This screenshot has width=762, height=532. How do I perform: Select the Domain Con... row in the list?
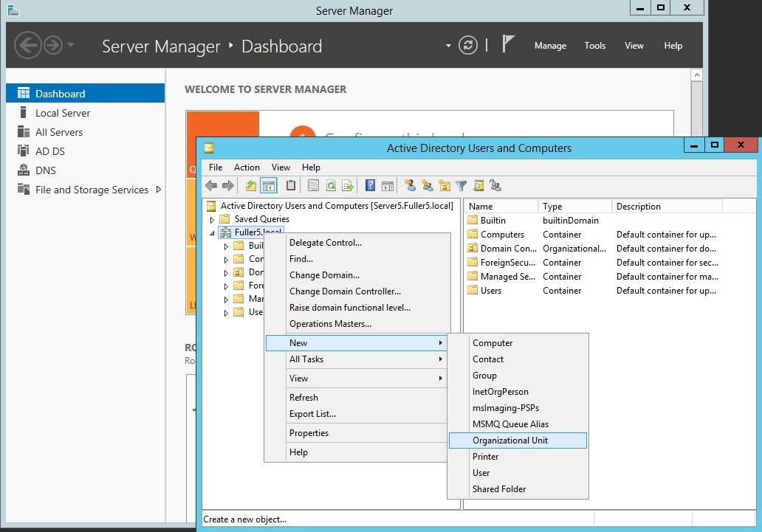[x=593, y=248]
